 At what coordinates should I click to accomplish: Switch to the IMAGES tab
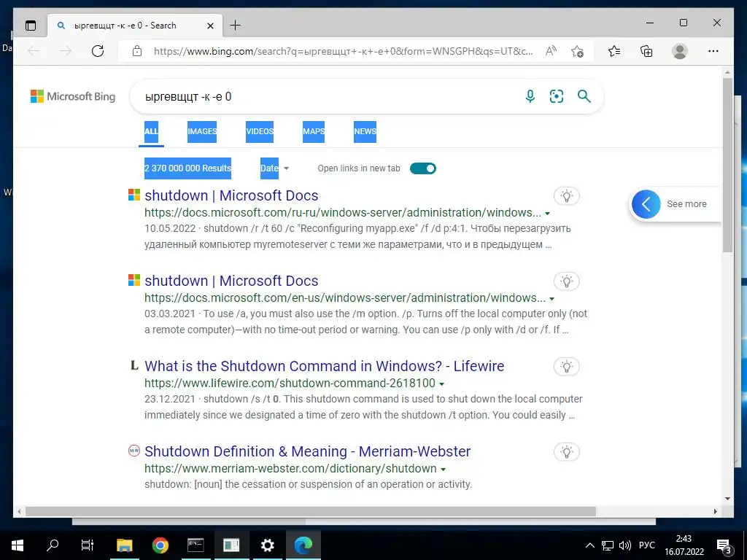tap(202, 131)
